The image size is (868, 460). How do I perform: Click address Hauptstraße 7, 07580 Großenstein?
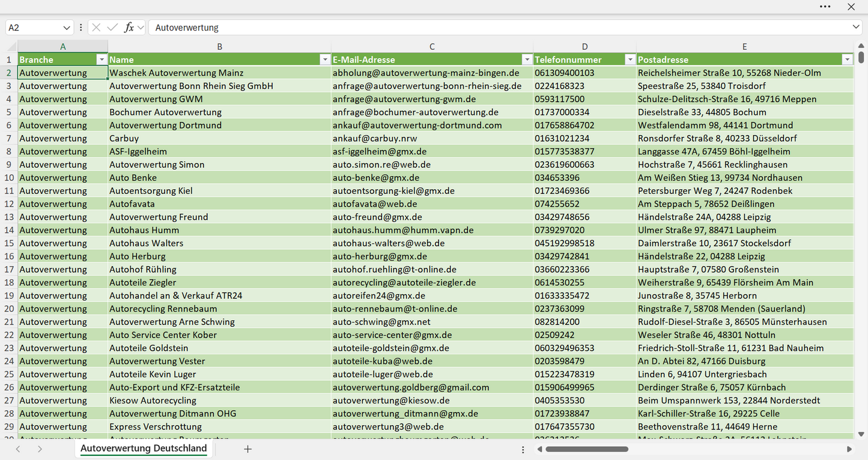745,270
